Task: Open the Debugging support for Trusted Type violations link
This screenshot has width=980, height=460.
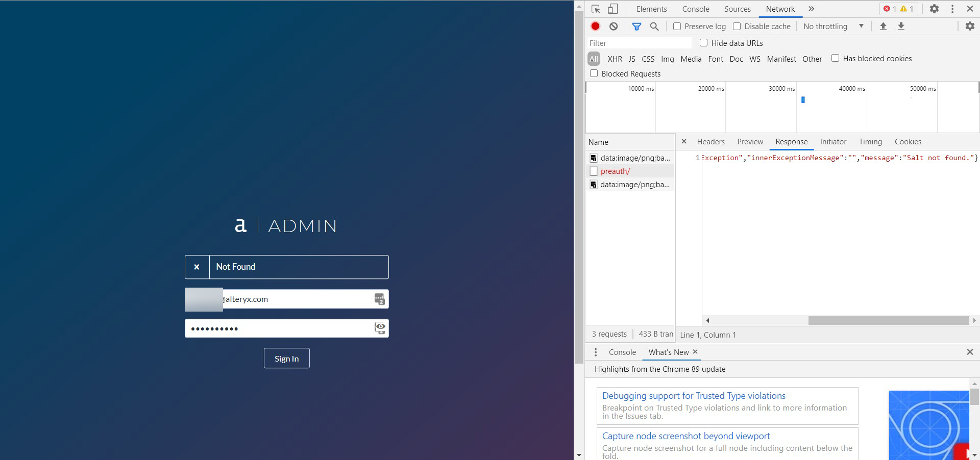Action: pyautogui.click(x=693, y=396)
